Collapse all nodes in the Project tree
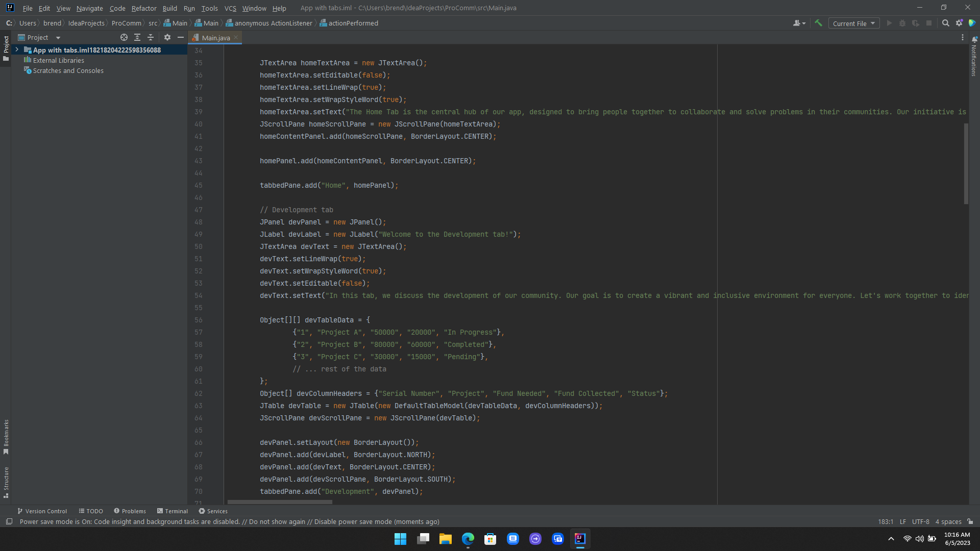The height and width of the screenshot is (551, 980). (x=151, y=37)
